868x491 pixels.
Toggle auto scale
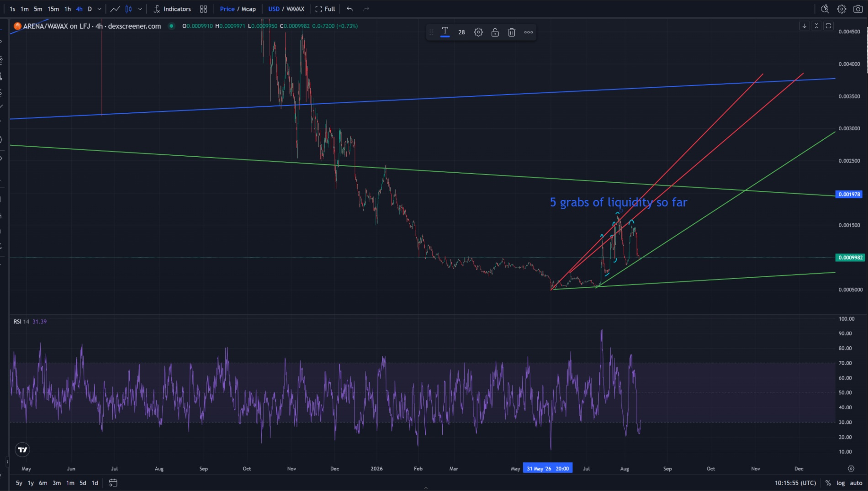856,483
